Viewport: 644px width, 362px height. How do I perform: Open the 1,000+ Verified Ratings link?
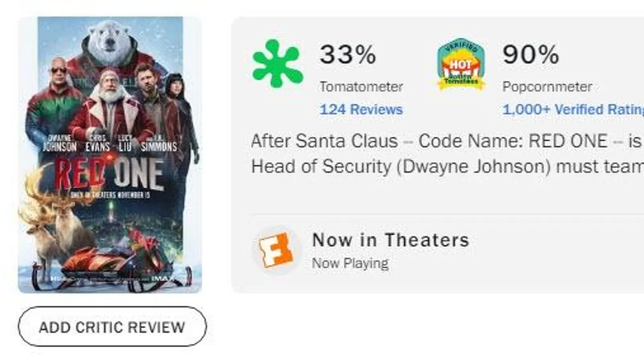pos(572,110)
